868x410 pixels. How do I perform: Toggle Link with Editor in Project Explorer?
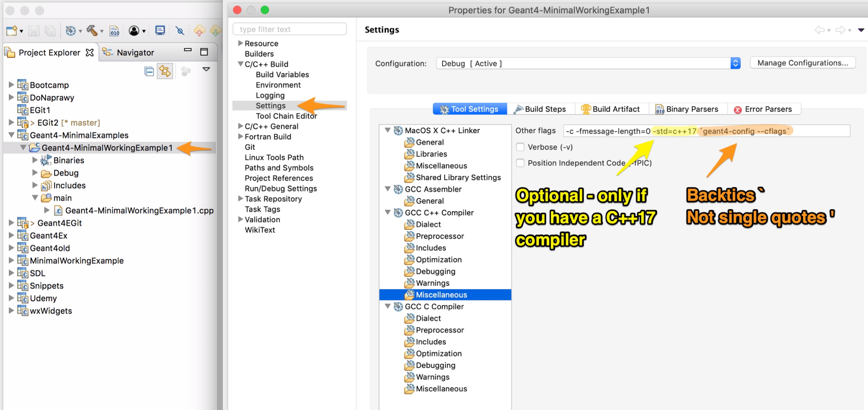point(165,71)
